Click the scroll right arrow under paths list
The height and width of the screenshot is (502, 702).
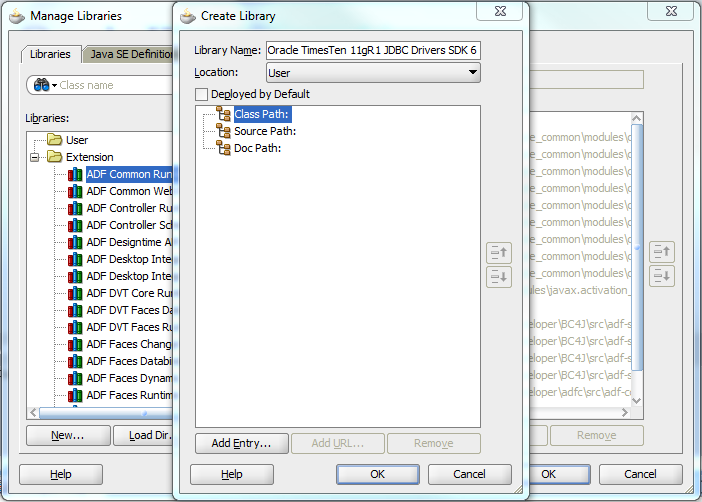click(x=625, y=412)
